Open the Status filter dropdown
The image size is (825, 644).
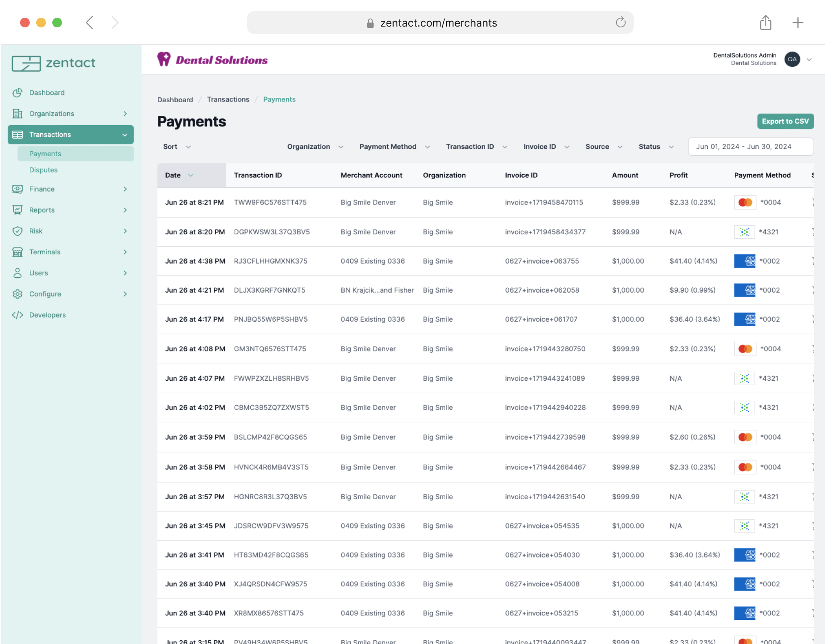(656, 147)
